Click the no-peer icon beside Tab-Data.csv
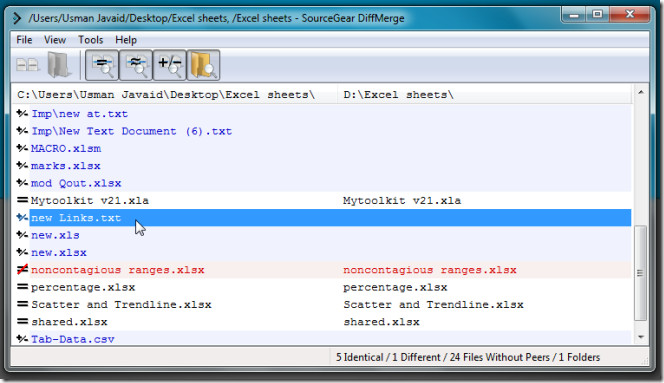664x383 pixels. [x=22, y=339]
